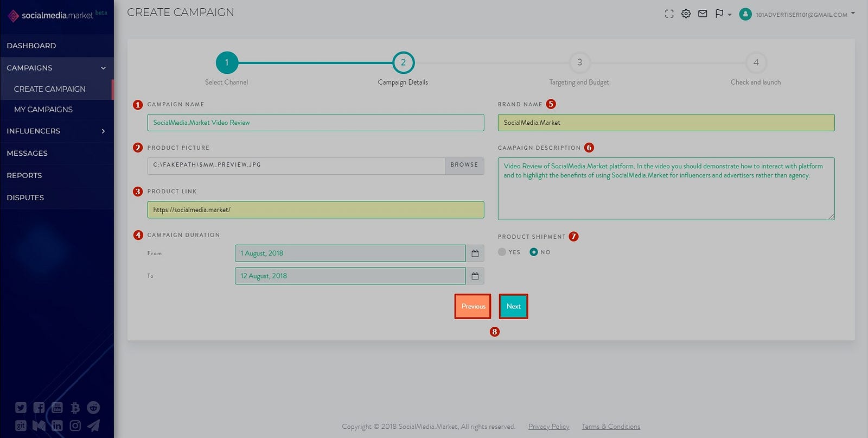Open Instagram link in sidebar footer

[x=75, y=426]
